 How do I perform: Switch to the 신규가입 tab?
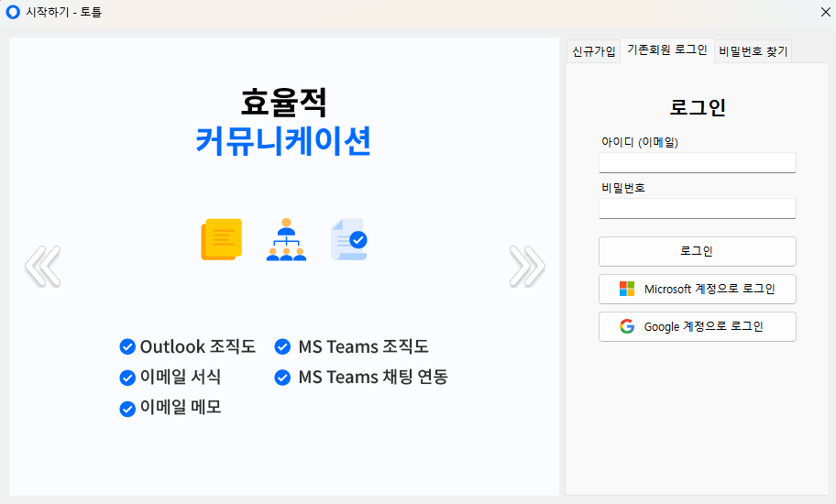point(593,51)
